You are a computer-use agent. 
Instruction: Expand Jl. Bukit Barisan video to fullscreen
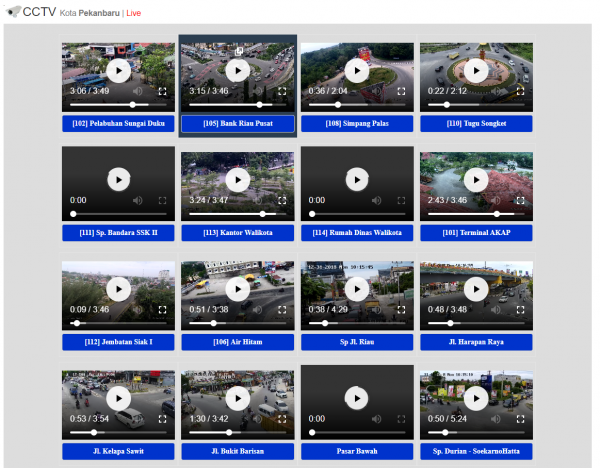282,419
